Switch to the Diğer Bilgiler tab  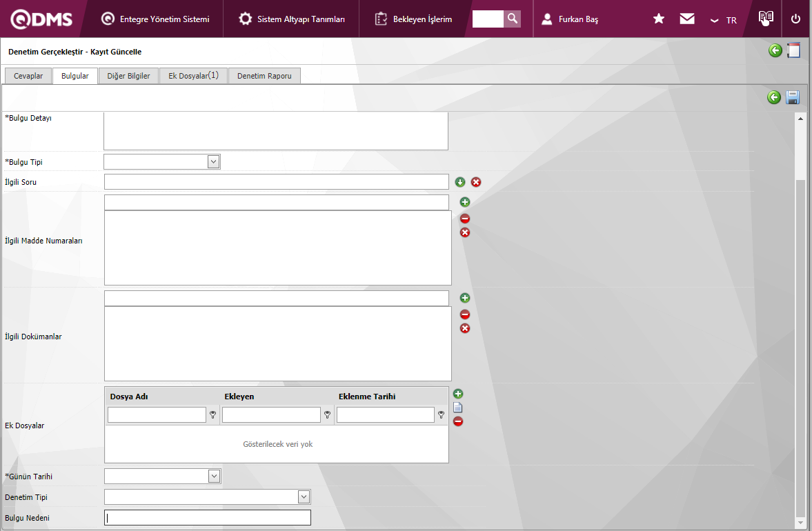[x=128, y=76]
